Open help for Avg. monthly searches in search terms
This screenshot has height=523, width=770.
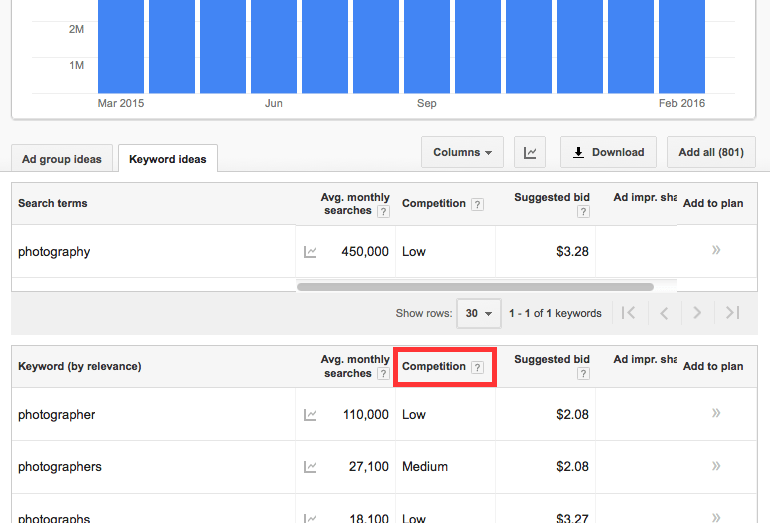tap(383, 211)
